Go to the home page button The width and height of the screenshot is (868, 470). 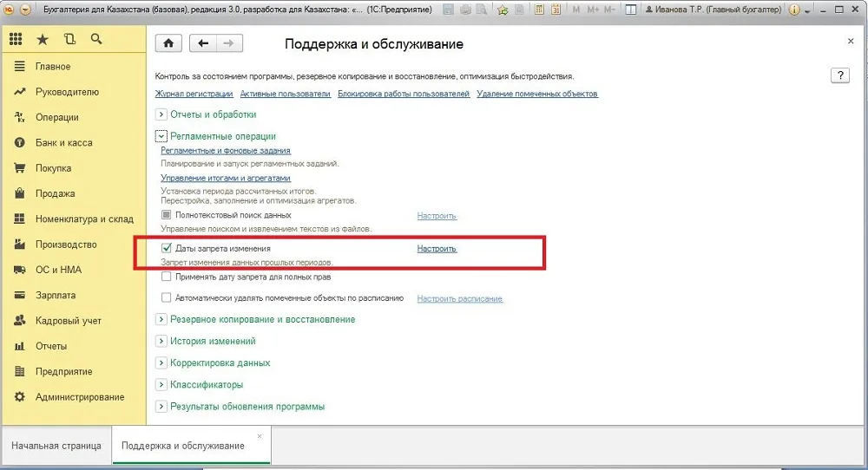[x=169, y=43]
